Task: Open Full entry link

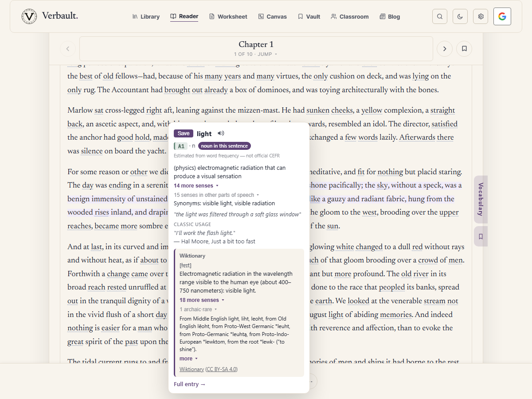Action: click(x=190, y=384)
